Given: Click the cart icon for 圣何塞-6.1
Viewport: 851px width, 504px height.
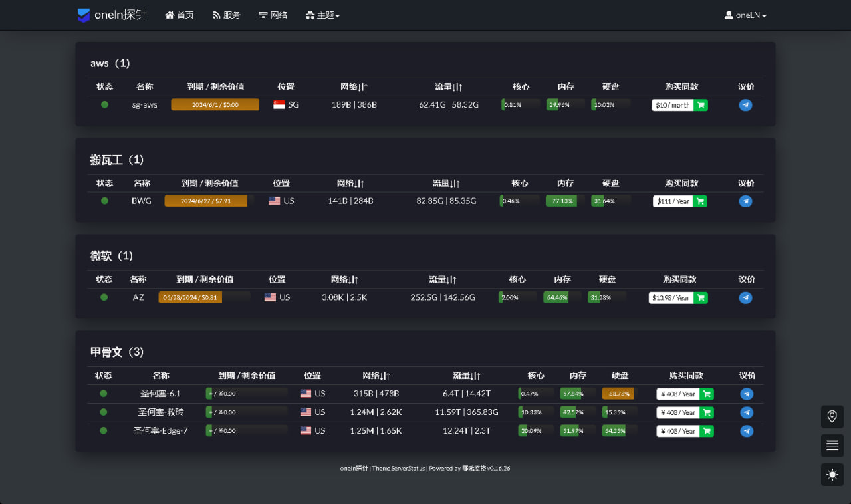Looking at the screenshot, I should 707,394.
